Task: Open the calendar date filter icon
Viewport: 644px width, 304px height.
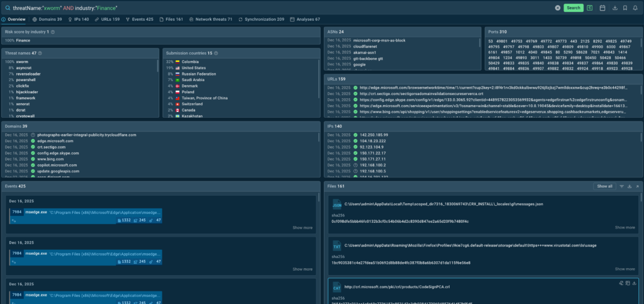Action: point(602,8)
